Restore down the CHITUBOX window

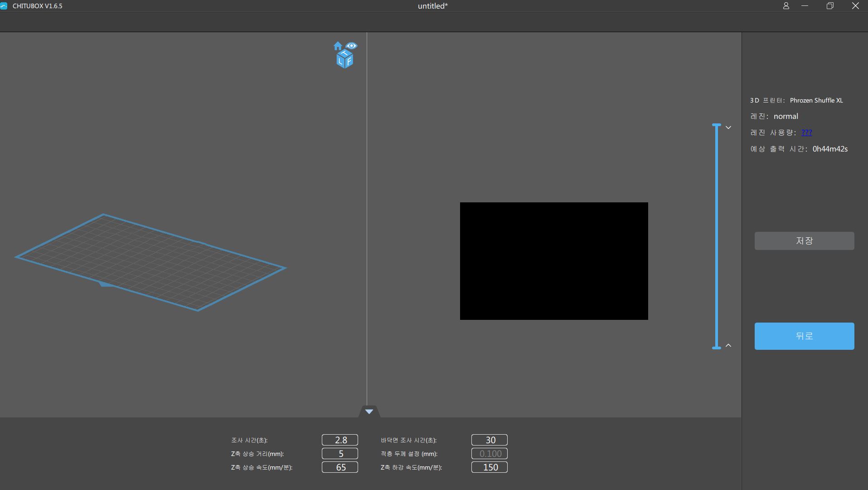830,6
